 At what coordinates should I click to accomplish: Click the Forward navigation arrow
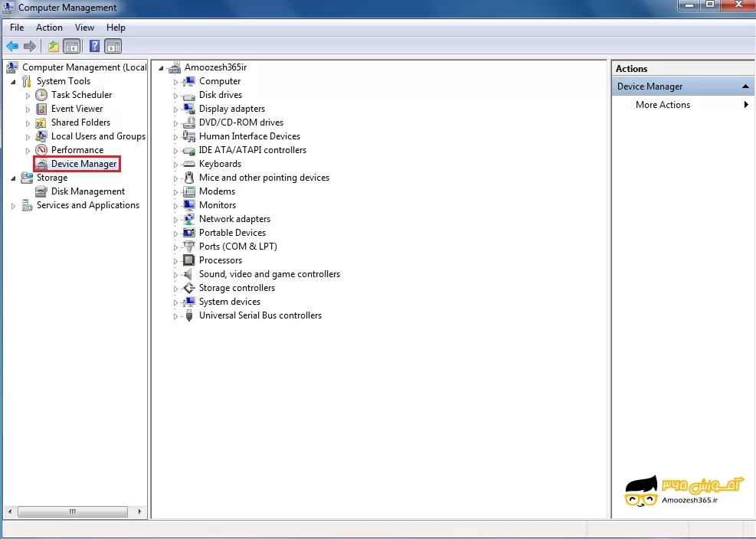click(29, 46)
